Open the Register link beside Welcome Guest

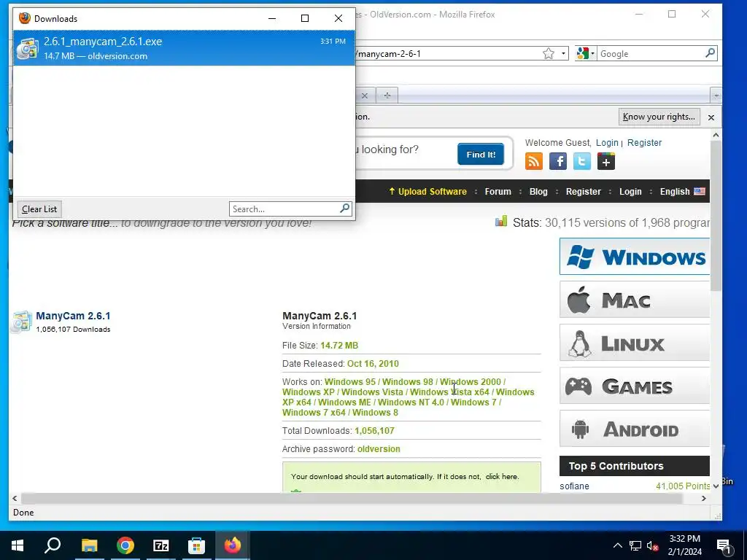pyautogui.click(x=644, y=143)
